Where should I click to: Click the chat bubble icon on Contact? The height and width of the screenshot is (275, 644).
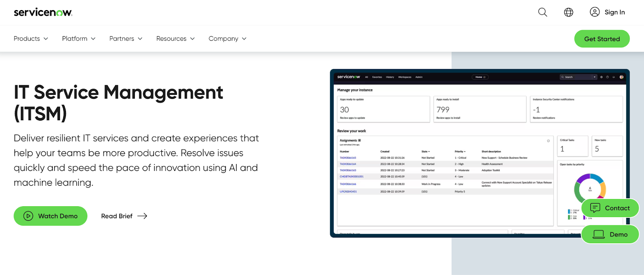(x=595, y=208)
